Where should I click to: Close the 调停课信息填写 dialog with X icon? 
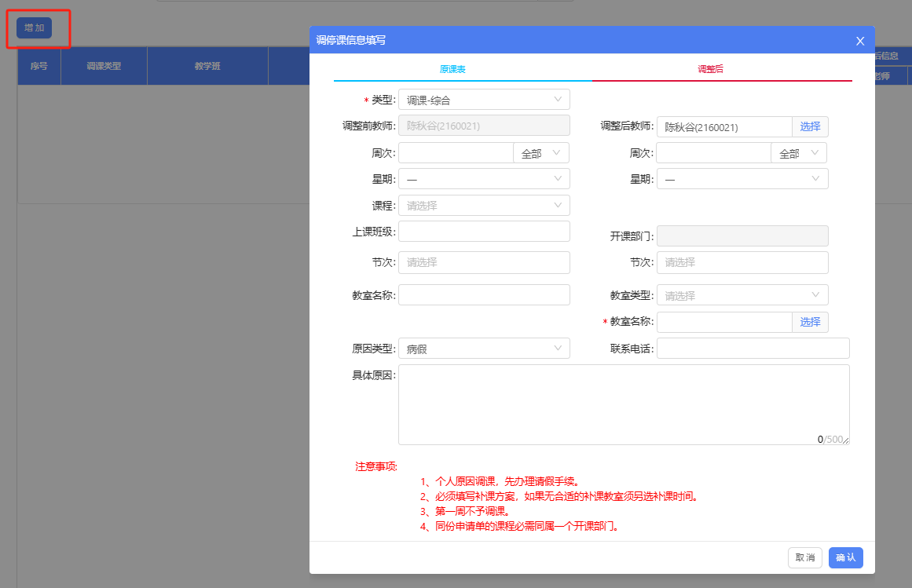point(860,41)
